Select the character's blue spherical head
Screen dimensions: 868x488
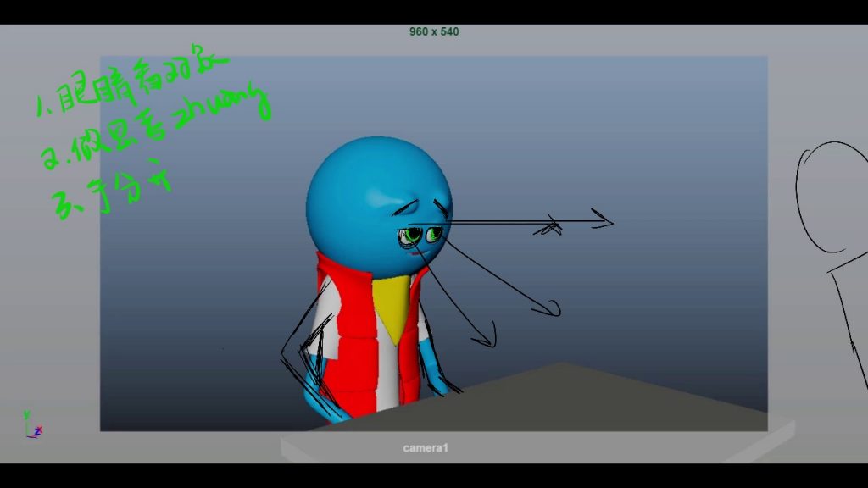[x=379, y=207]
